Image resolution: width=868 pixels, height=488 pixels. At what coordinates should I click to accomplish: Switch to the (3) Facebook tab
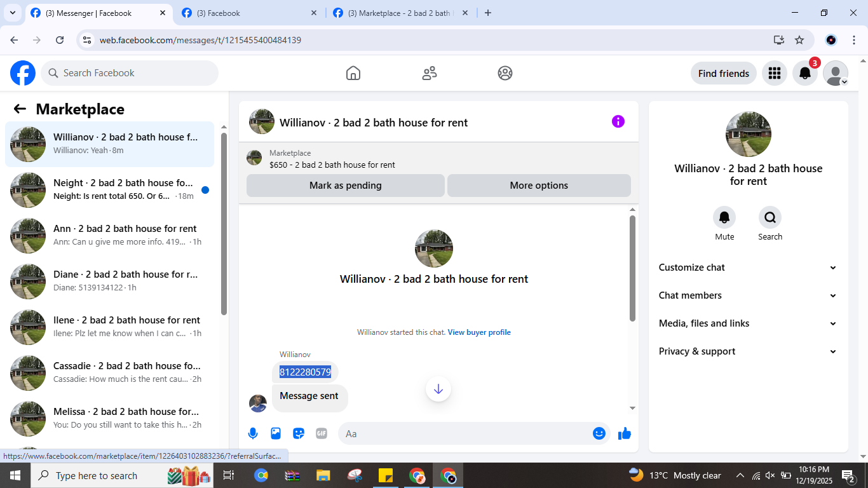(248, 13)
